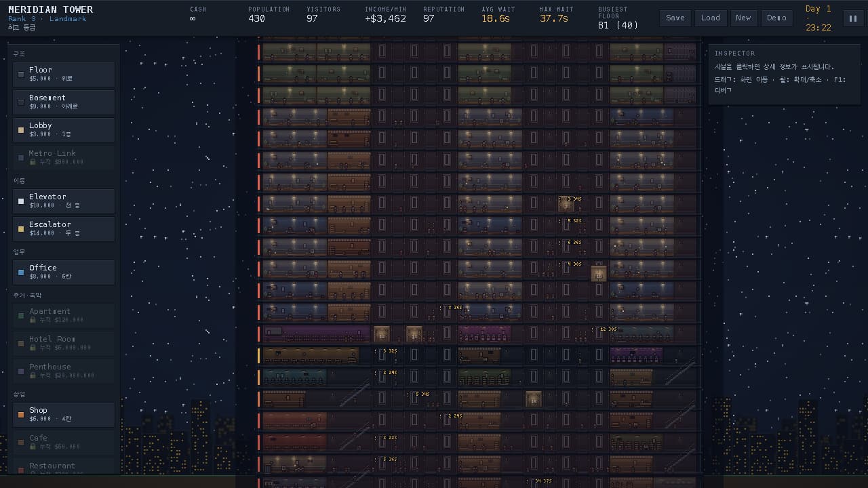Click the Population value 430
This screenshot has width=868, height=488.
(x=257, y=18)
